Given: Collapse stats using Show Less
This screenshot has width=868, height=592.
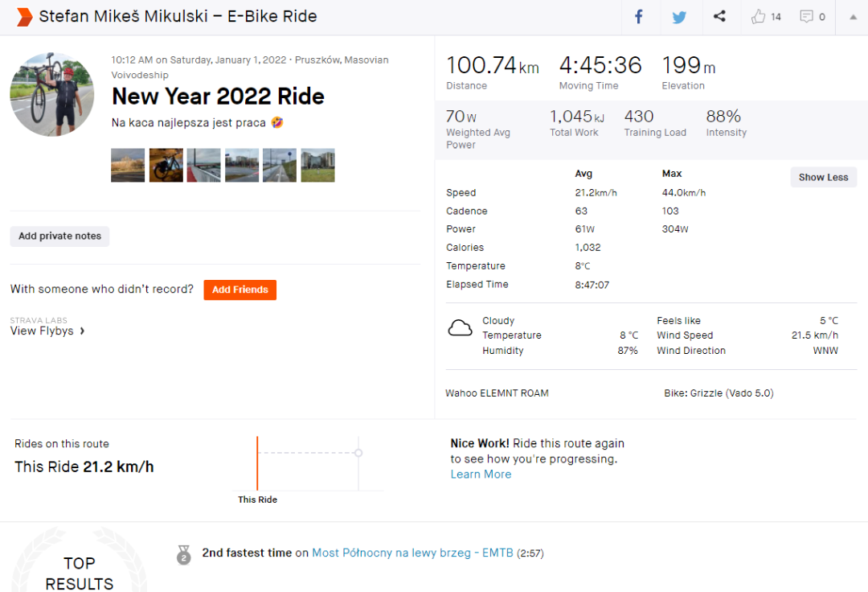Looking at the screenshot, I should pos(823,177).
